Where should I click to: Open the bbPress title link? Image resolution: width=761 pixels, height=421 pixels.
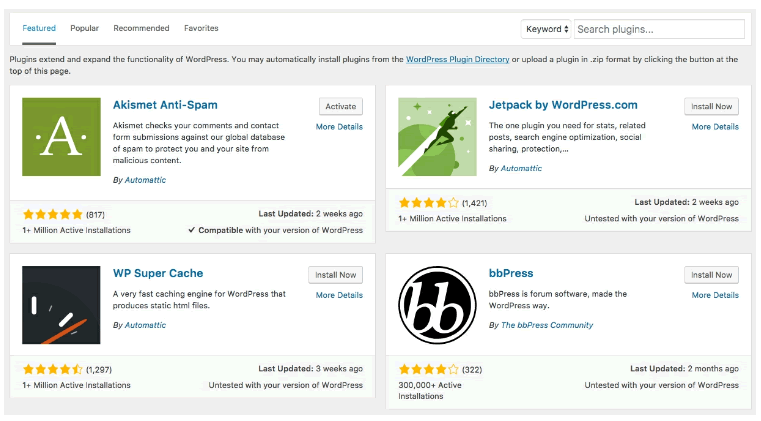pyautogui.click(x=511, y=273)
